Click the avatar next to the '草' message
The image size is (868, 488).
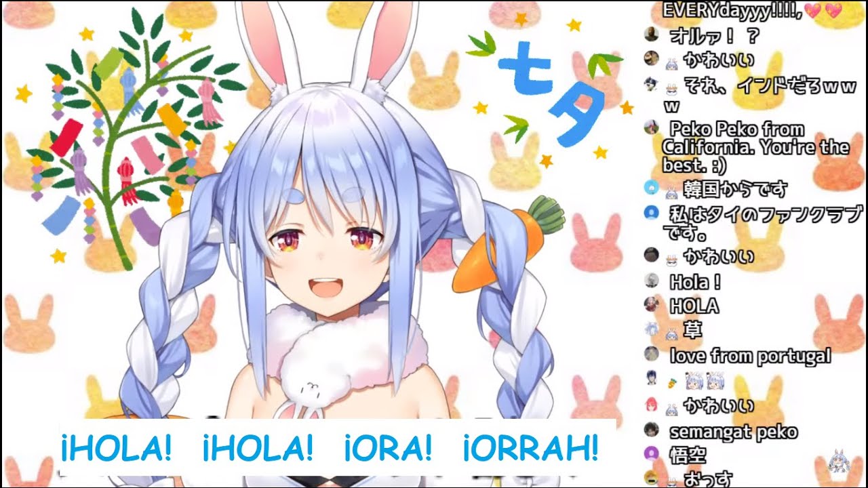pos(651,329)
